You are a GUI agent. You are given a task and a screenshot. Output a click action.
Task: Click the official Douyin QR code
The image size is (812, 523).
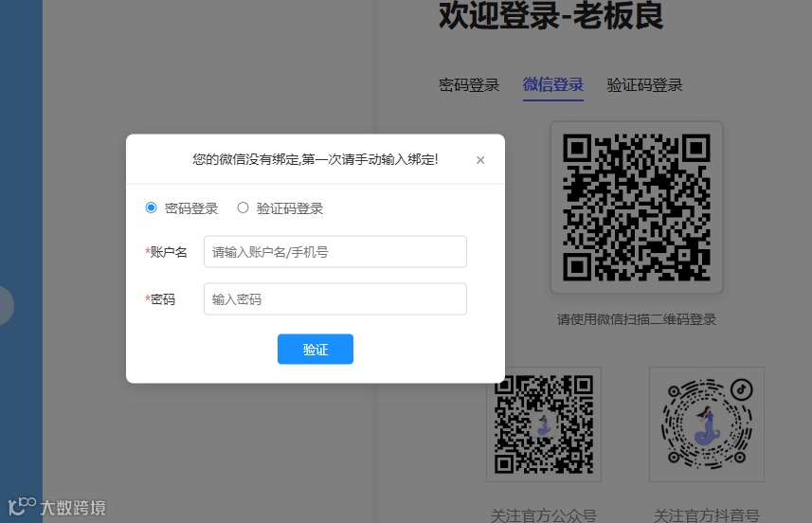click(707, 424)
